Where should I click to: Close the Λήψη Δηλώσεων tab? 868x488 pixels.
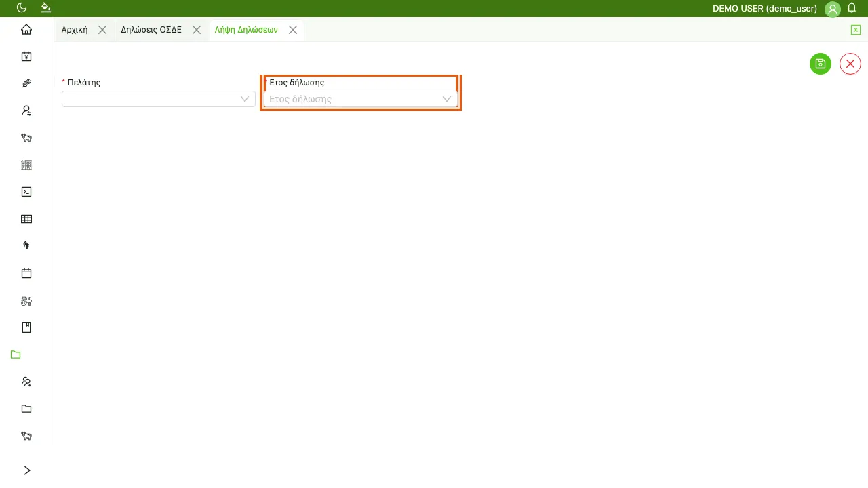tap(293, 30)
